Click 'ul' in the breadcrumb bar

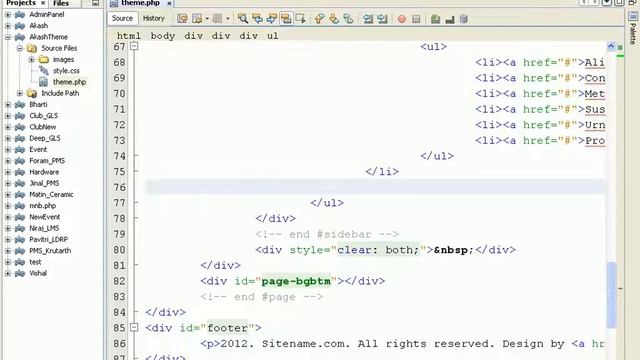click(273, 36)
